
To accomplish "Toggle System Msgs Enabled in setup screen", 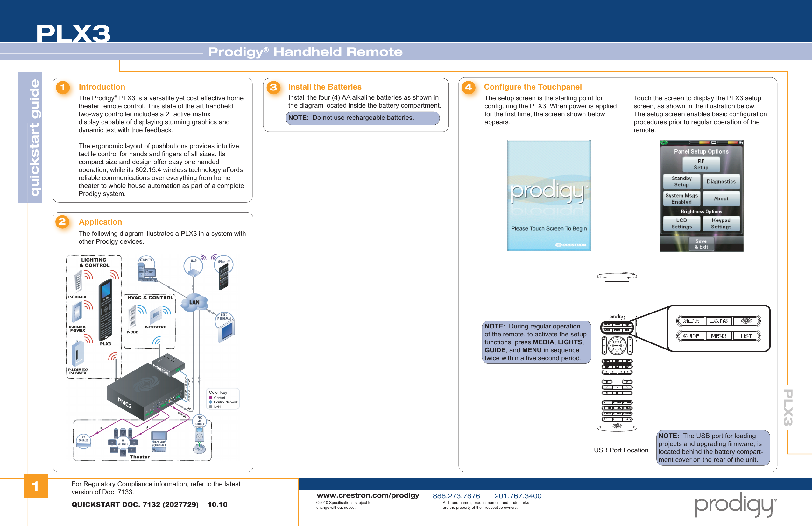I will click(x=681, y=198).
